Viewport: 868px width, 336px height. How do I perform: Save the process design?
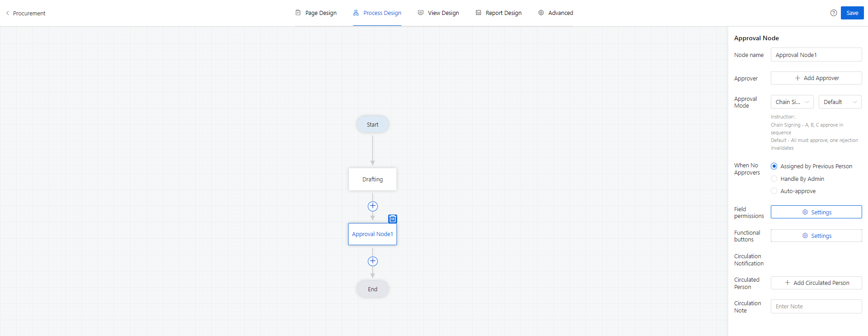click(852, 13)
